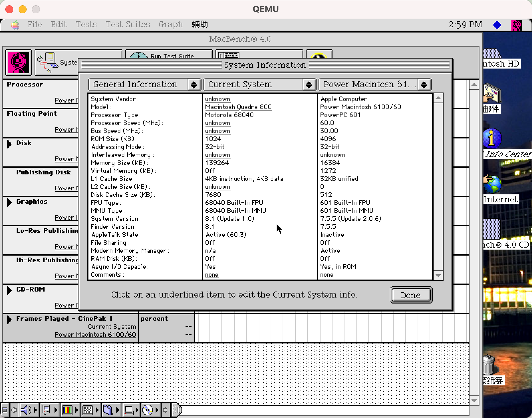Edit the Macintosh Quadra 800 model link

pos(238,107)
